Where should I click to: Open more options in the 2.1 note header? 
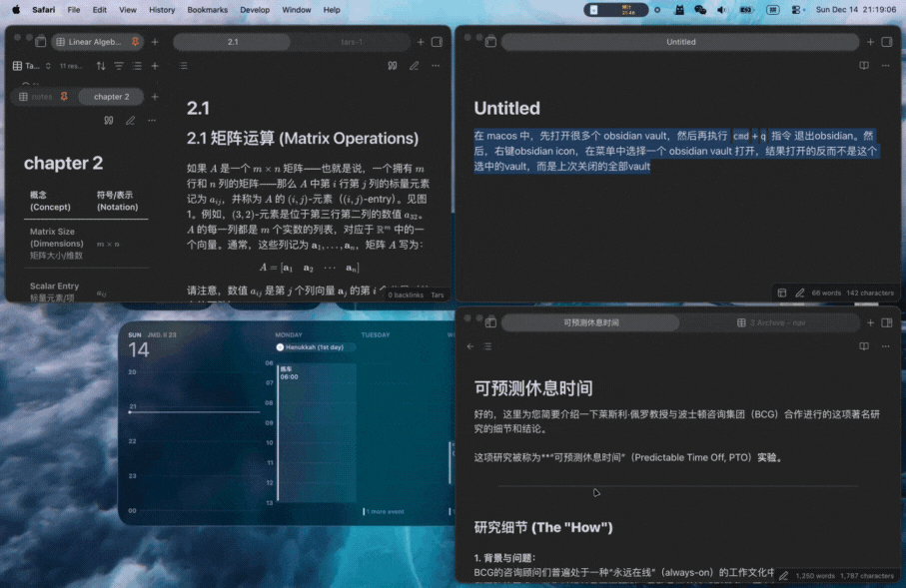click(436, 66)
